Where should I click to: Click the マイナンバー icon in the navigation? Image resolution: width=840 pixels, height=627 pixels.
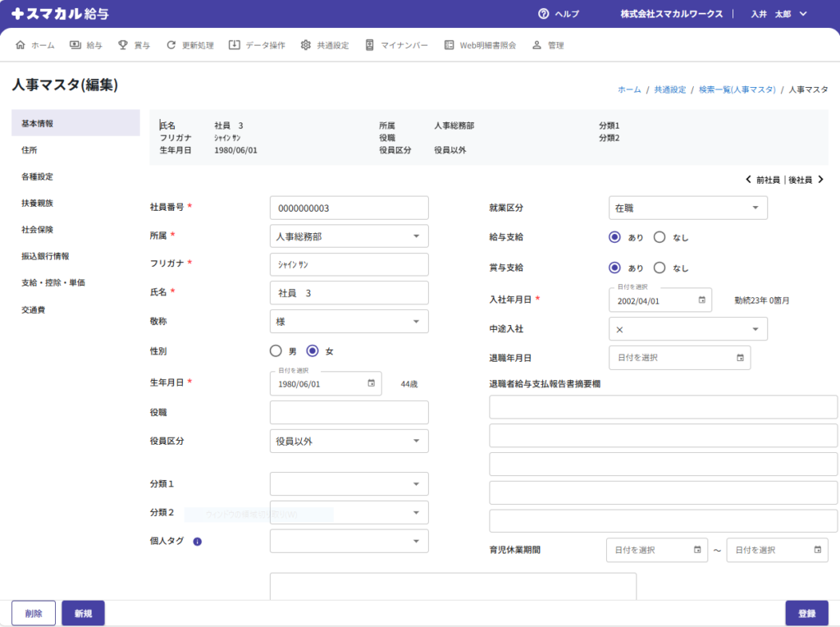coord(370,45)
